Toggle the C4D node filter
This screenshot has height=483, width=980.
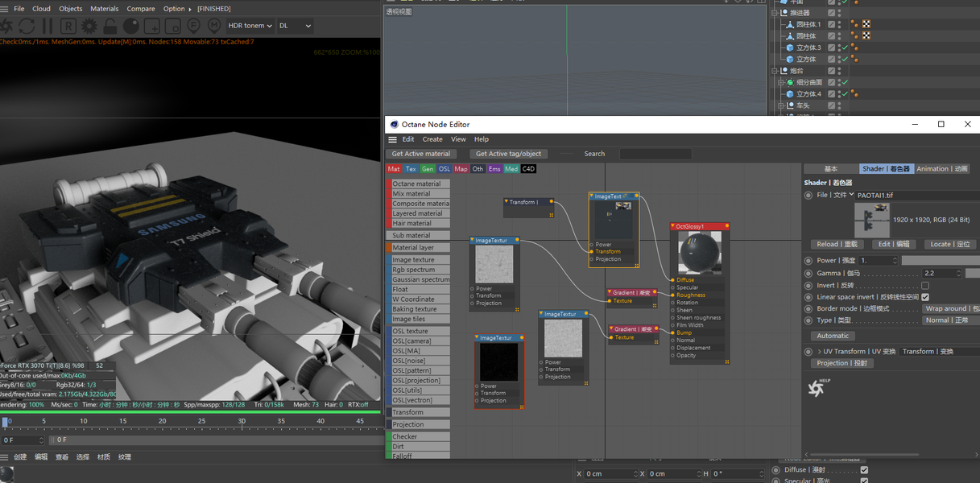point(528,169)
